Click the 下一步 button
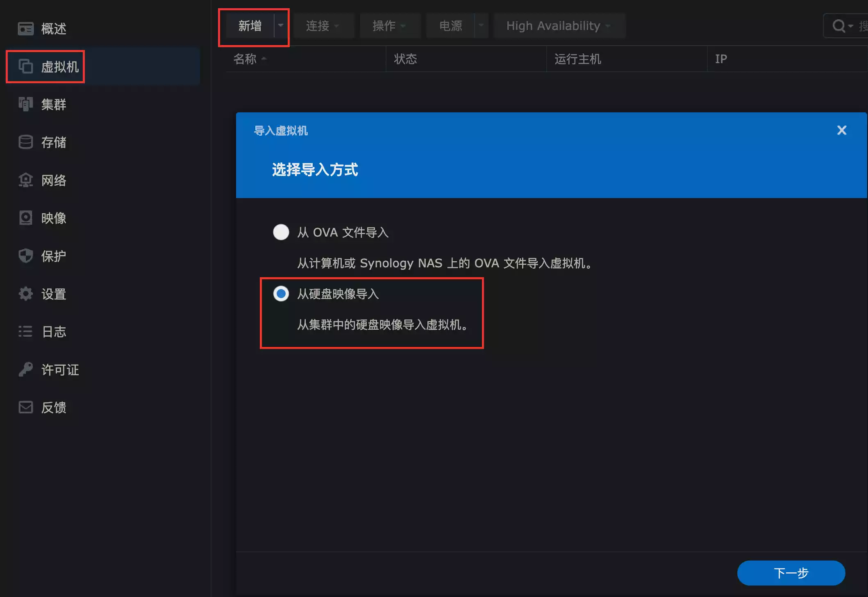This screenshot has height=597, width=868. click(x=791, y=573)
